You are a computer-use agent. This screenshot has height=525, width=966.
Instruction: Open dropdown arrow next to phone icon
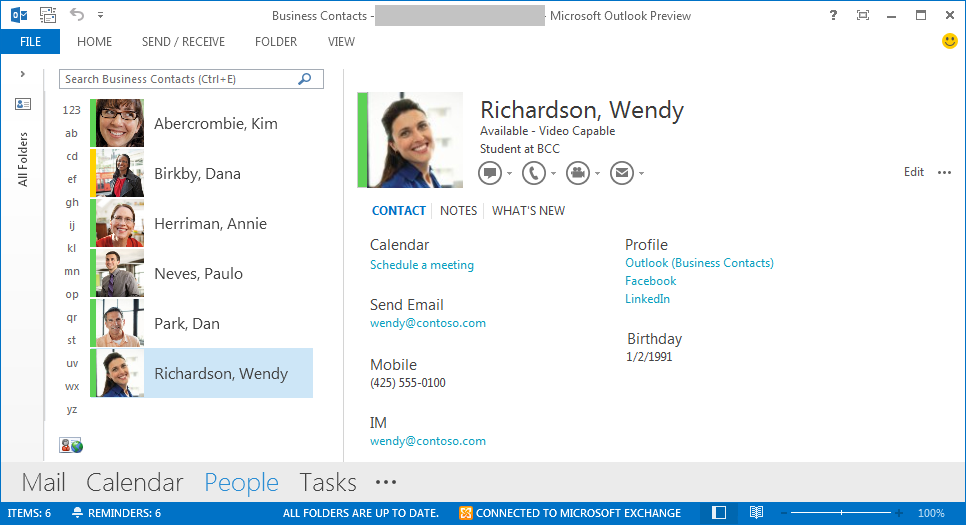click(x=554, y=174)
